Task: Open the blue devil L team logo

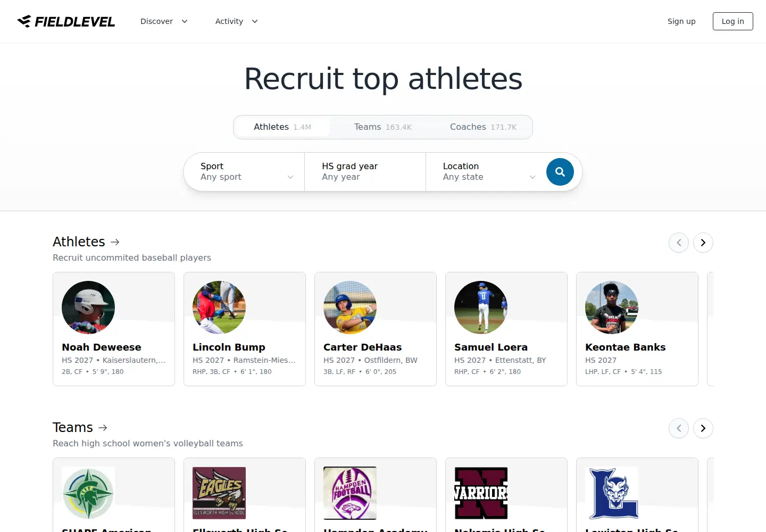Action: [612, 493]
